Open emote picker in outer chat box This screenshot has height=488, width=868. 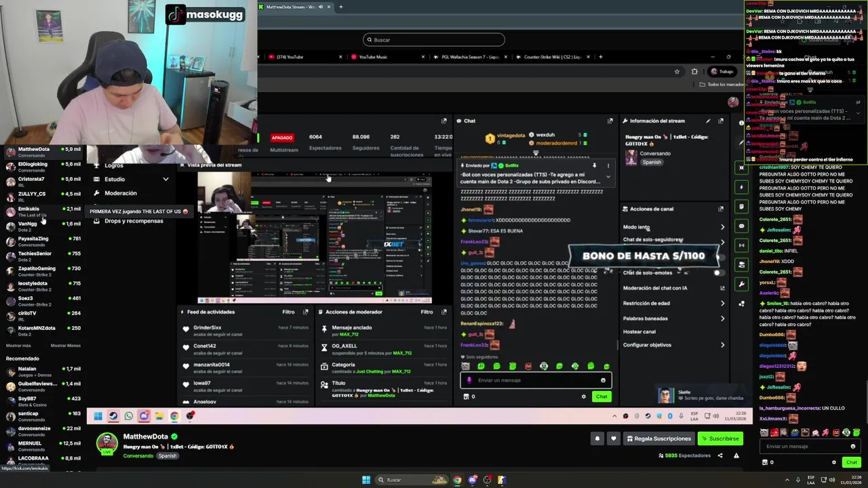point(853,446)
